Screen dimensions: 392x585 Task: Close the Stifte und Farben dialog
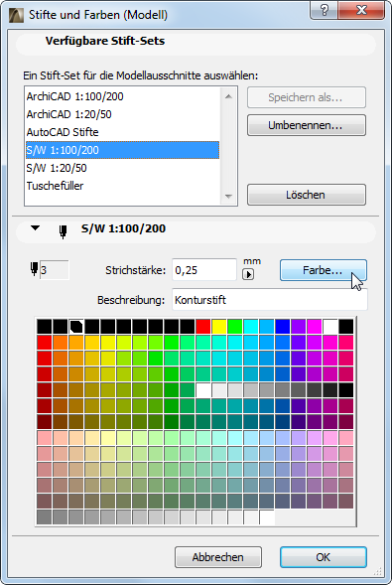point(361,11)
